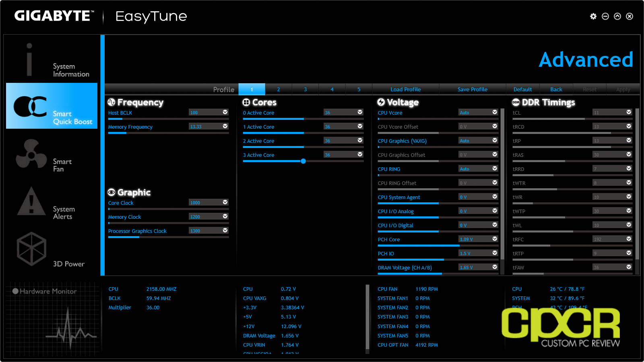The image size is (644, 362).
Task: Click the DRAM Voltage 1.656 V readout
Action: point(290,335)
